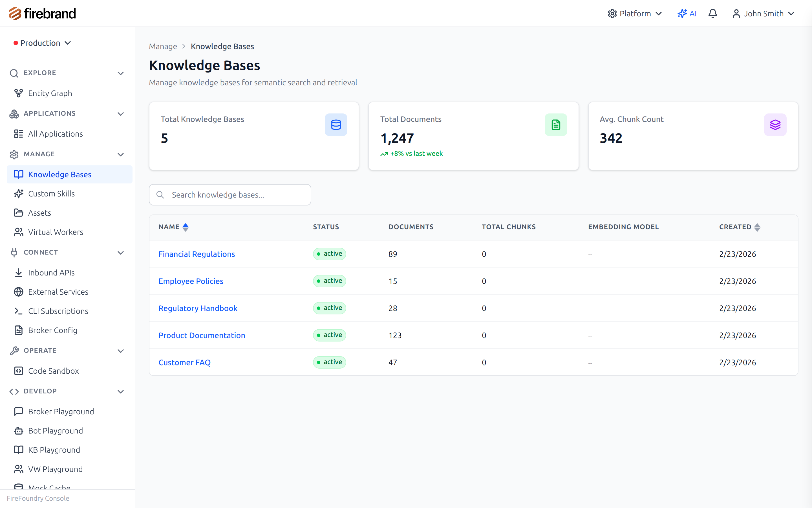Screen dimensions: 812x508
Task: Open the notifications bell
Action: point(713,14)
